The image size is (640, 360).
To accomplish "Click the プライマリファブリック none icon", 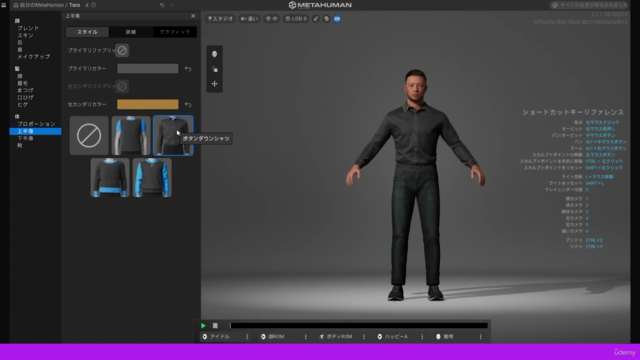I will point(122,51).
